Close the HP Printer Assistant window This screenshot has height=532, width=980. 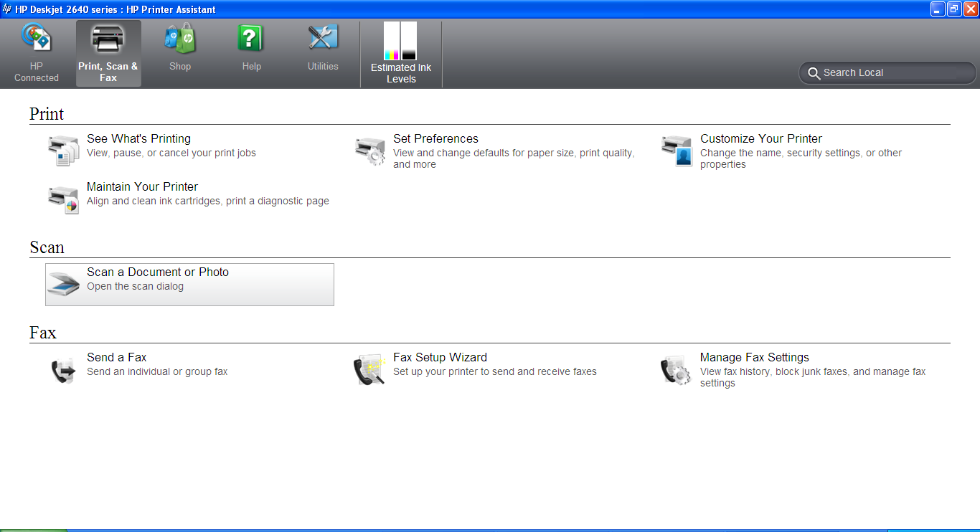tap(970, 9)
